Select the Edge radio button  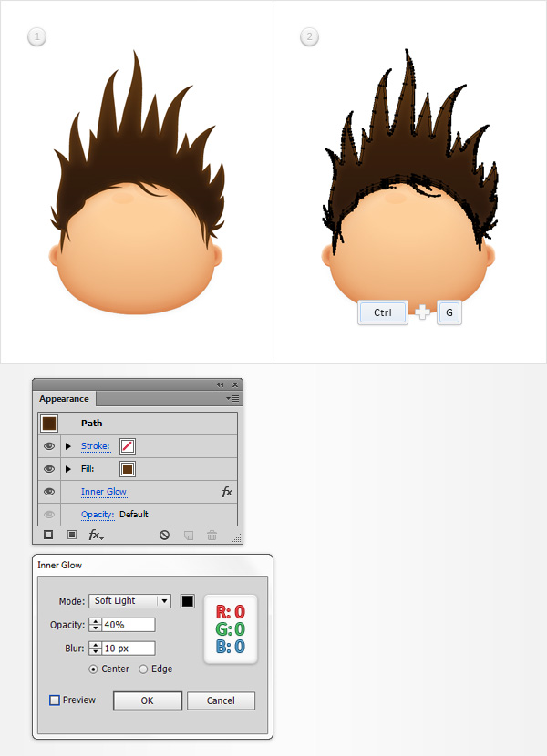[x=143, y=669]
